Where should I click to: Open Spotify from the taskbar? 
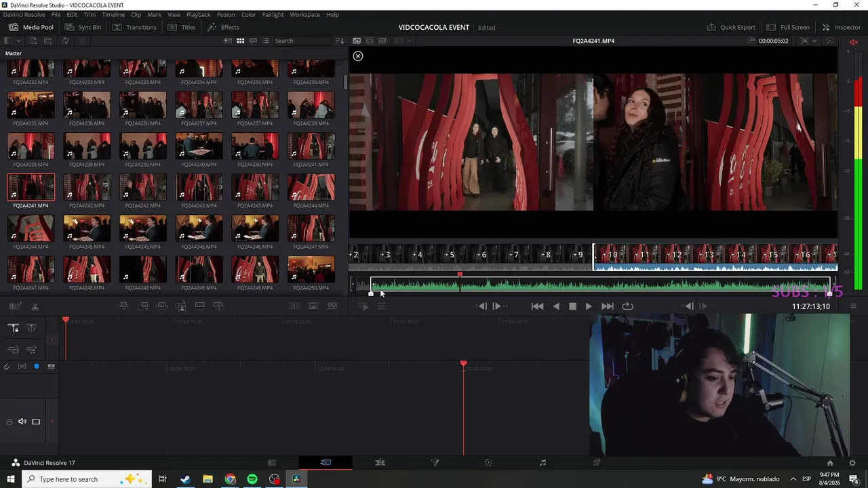[252, 479]
